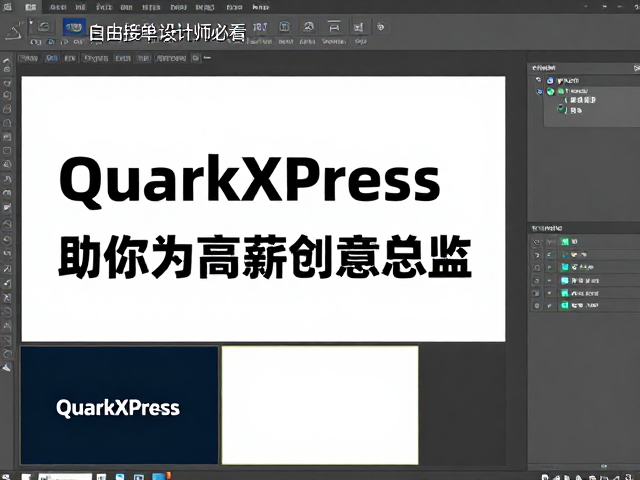
Task: Click the purple numbers icon in top toolbar
Action: pos(260,27)
